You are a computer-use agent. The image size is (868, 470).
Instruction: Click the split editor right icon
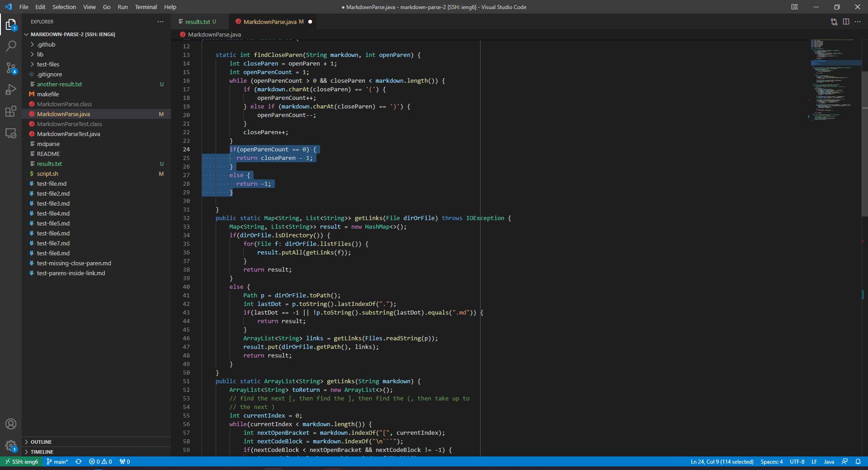[x=846, y=22]
